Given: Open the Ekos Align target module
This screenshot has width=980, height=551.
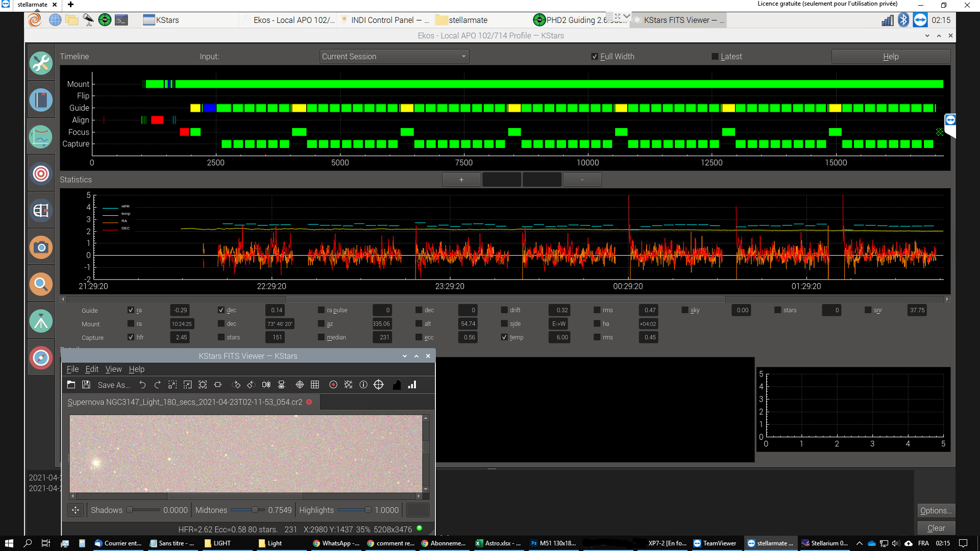Looking at the screenshot, I should (41, 173).
